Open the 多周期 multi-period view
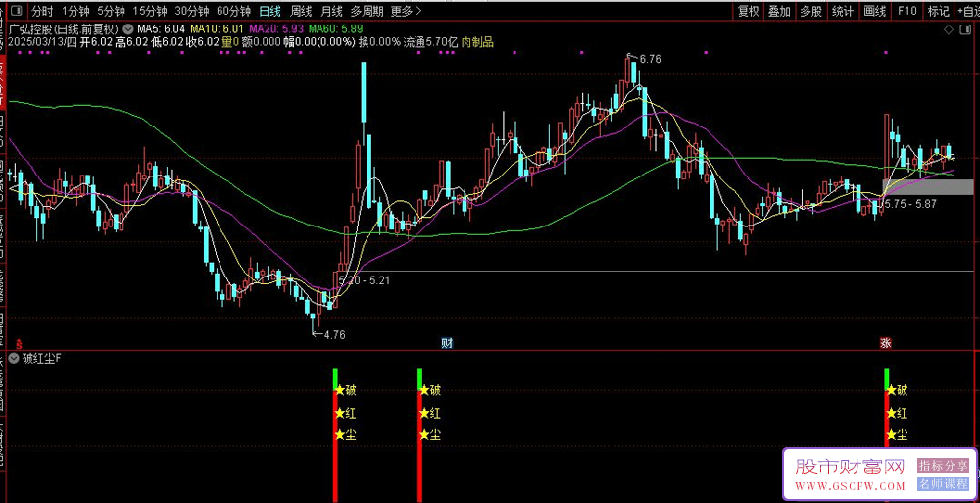Screen dimensions: 980x503 click(367, 11)
